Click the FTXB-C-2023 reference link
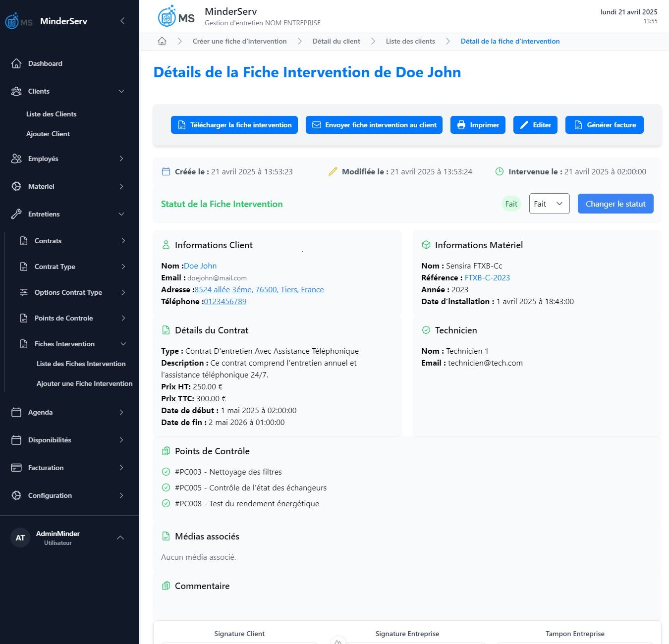This screenshot has height=644, width=669. point(487,277)
